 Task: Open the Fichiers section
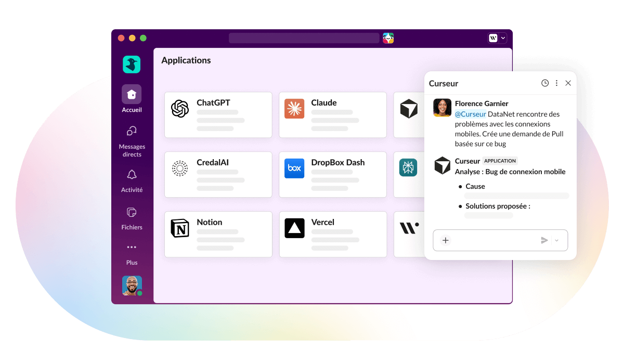(x=132, y=217)
